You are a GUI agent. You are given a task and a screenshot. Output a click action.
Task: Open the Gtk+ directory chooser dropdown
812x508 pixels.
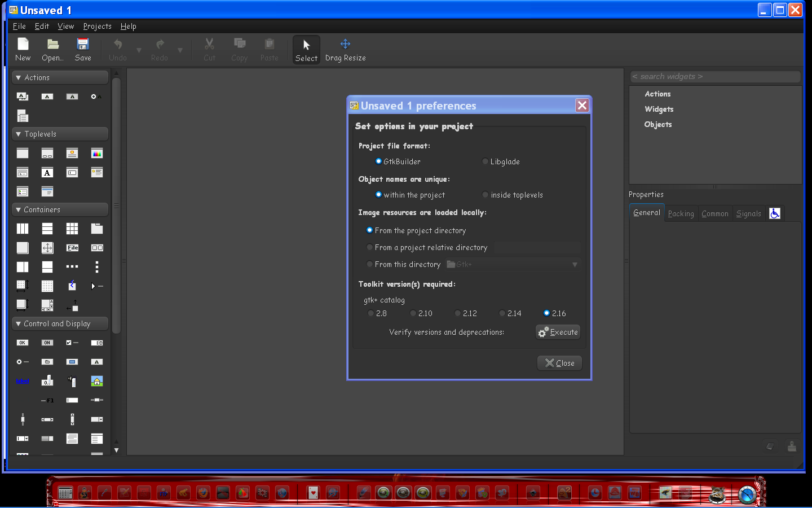coord(513,264)
